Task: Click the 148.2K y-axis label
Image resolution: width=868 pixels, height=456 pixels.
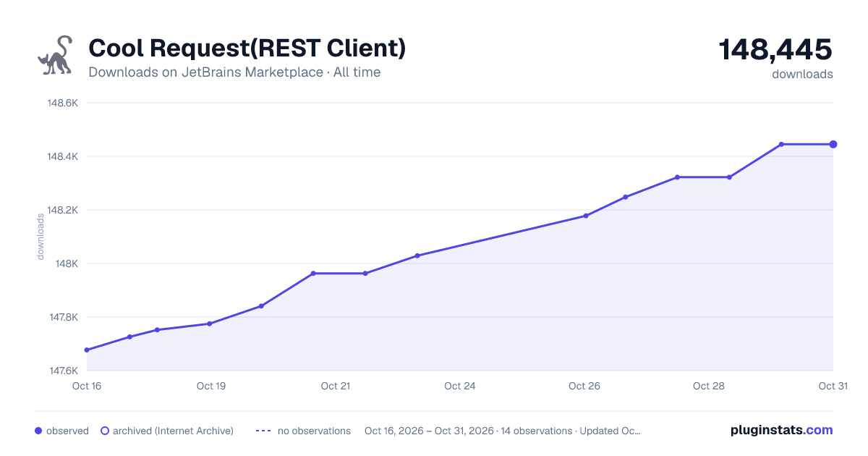Action: pyautogui.click(x=62, y=210)
